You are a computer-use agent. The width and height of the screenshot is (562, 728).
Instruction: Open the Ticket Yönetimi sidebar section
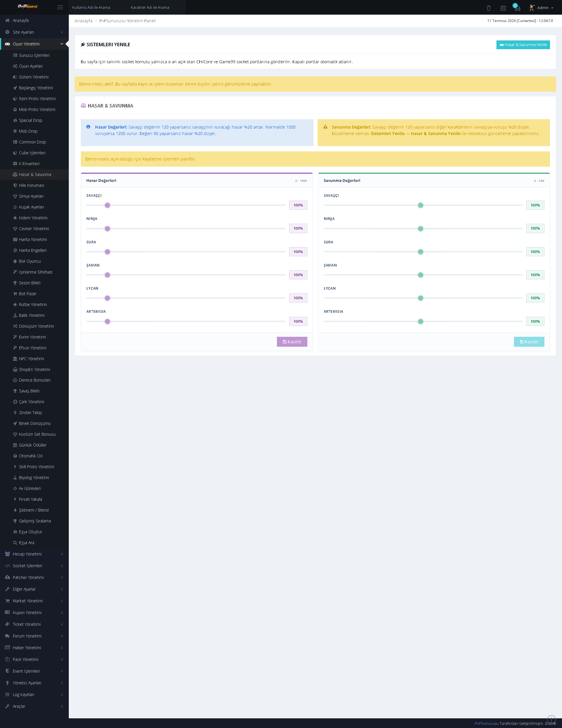click(x=34, y=624)
